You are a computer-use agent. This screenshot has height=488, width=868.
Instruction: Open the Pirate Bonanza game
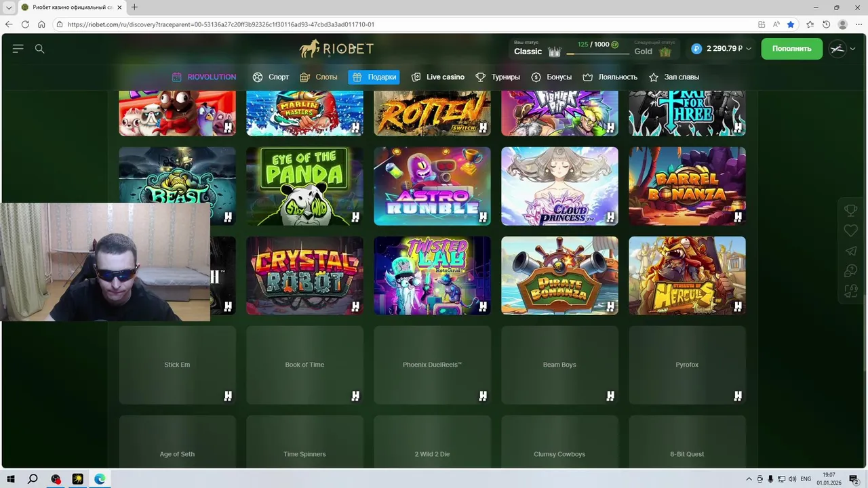559,275
